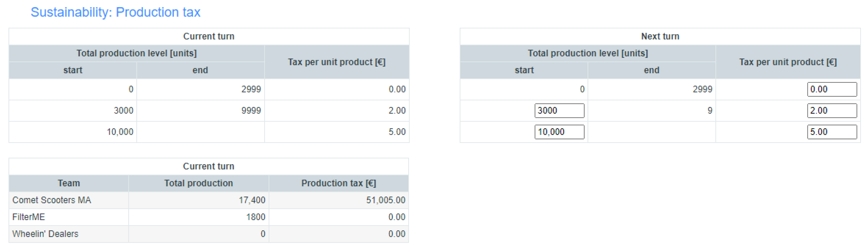The image size is (868, 252).
Task: Select the Next turn table title
Action: (660, 36)
